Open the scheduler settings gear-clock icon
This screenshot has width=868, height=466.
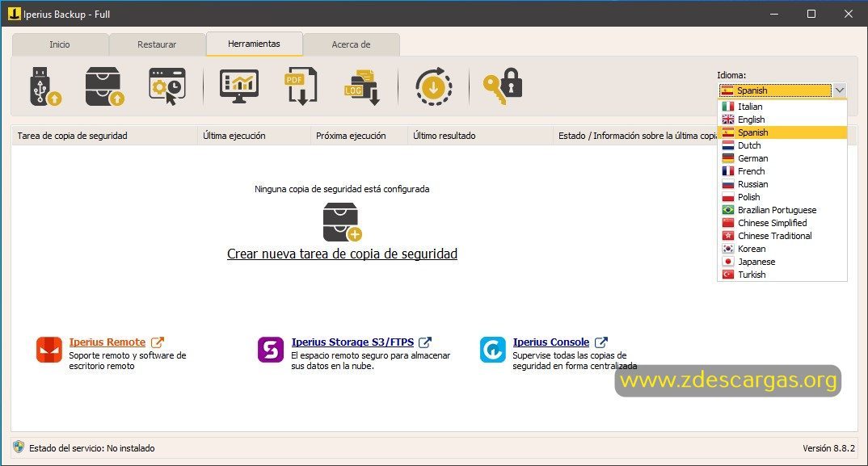(167, 86)
